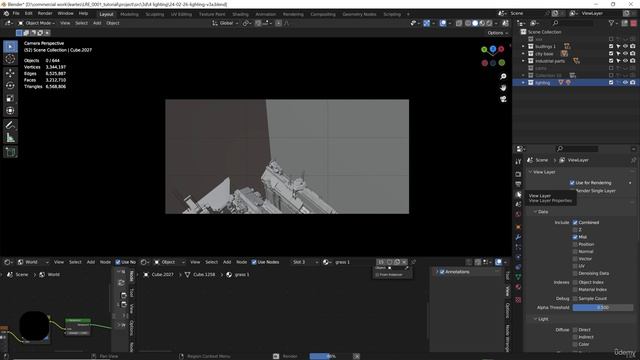Open the Output properties tab icon

(x=518, y=184)
